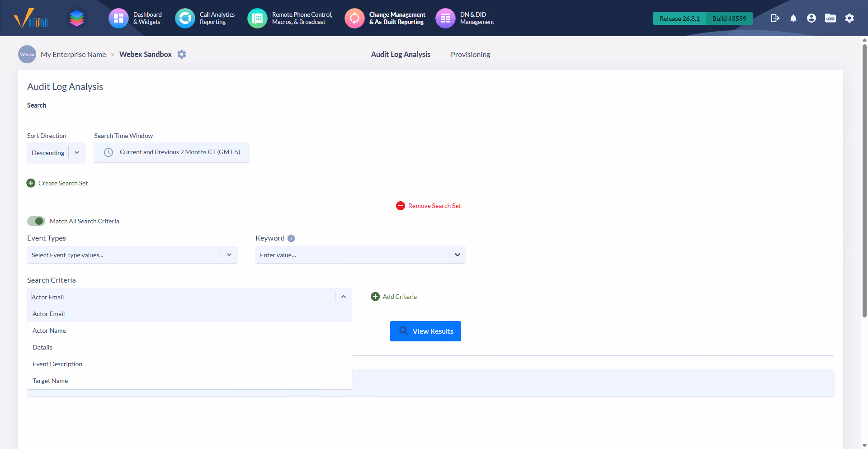Switch to Audit Log Analysis tab

coord(401,54)
